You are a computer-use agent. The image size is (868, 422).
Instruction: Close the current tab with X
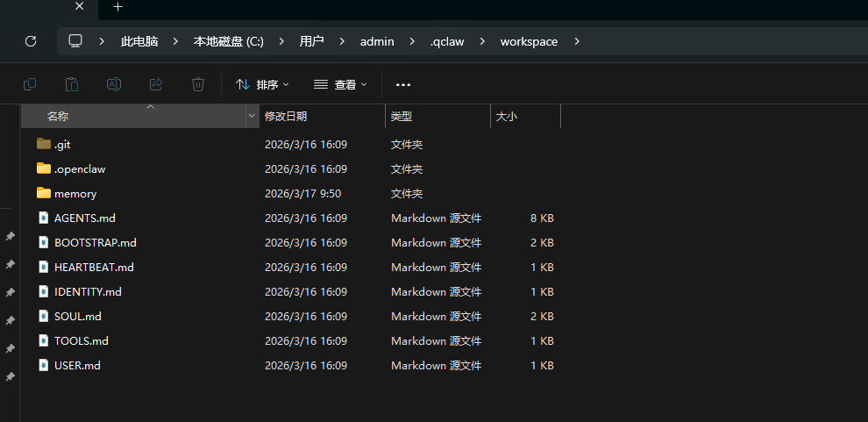79,6
